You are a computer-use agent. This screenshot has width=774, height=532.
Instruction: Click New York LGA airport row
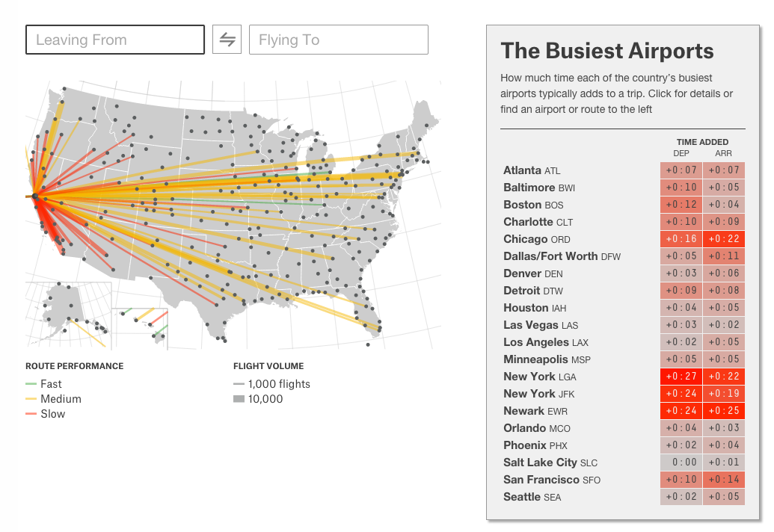point(624,377)
